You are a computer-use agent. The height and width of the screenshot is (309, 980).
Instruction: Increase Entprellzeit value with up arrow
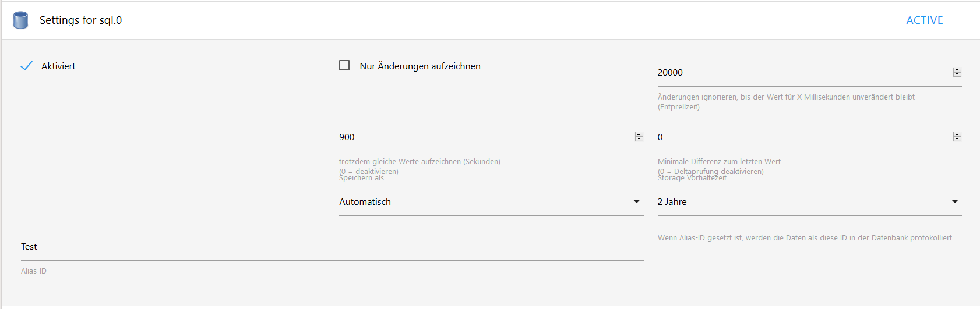[957, 70]
